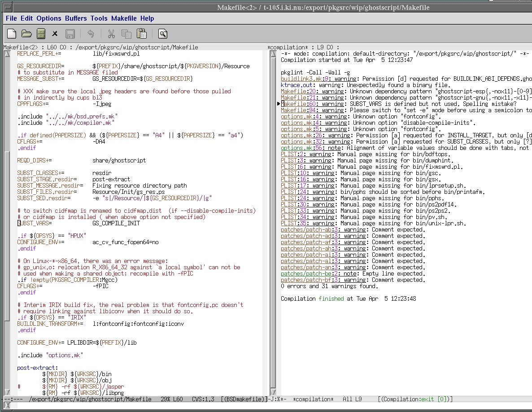Click 'CVS:1.3' in the modeline
The width and height of the screenshot is (532, 412).
pyautogui.click(x=203, y=399)
